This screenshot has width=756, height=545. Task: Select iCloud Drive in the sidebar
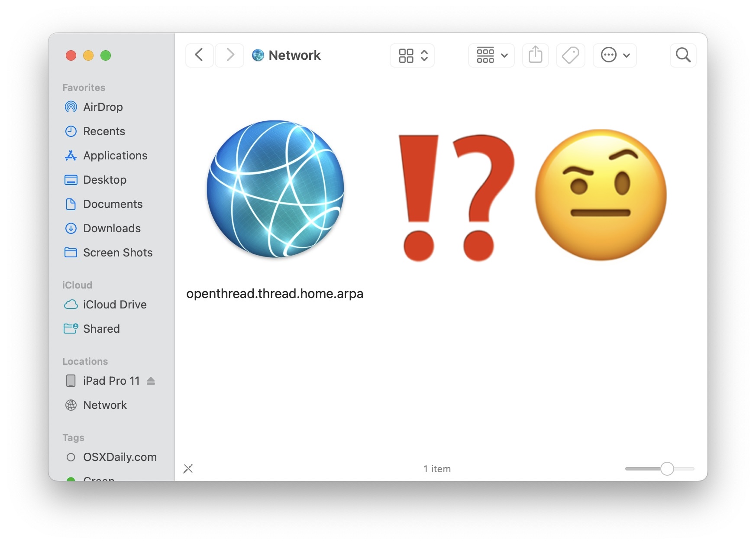pos(115,305)
